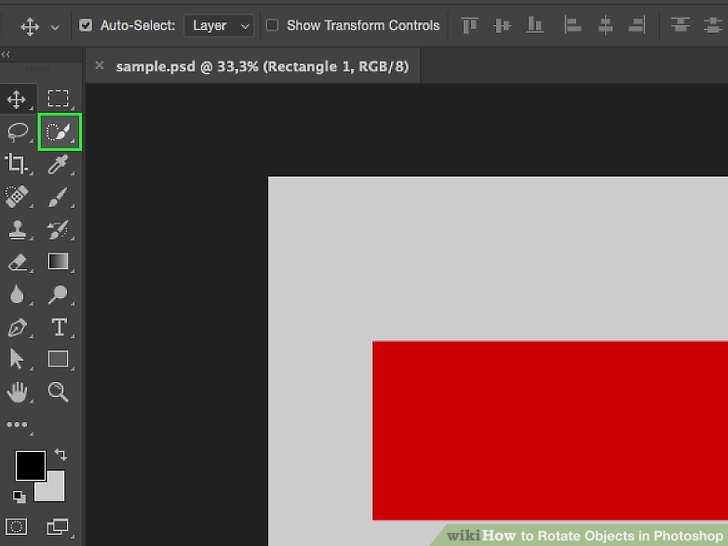Change screen mode icon
The height and width of the screenshot is (546, 728).
pyautogui.click(x=58, y=526)
